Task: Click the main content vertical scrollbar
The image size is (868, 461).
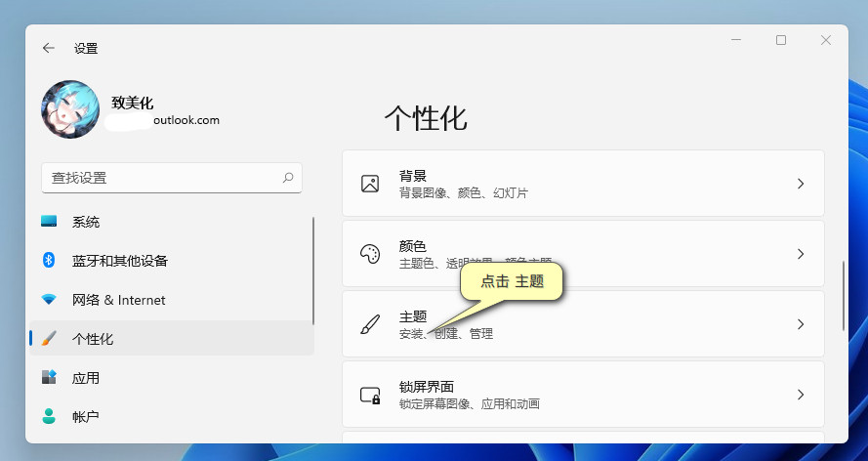Action: click(x=844, y=296)
